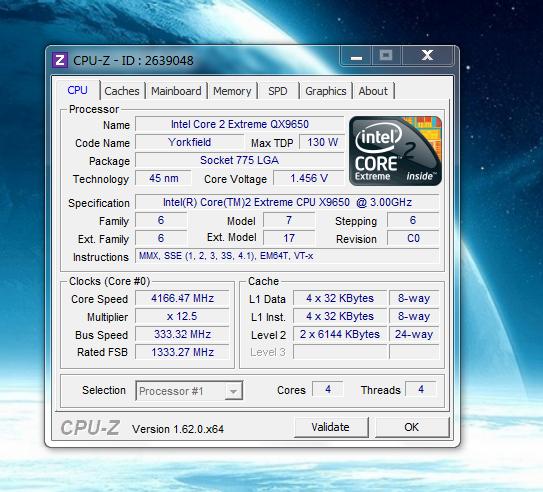Expand the Processor #1 selection dropdown
The height and width of the screenshot is (492, 543).
pos(233,391)
